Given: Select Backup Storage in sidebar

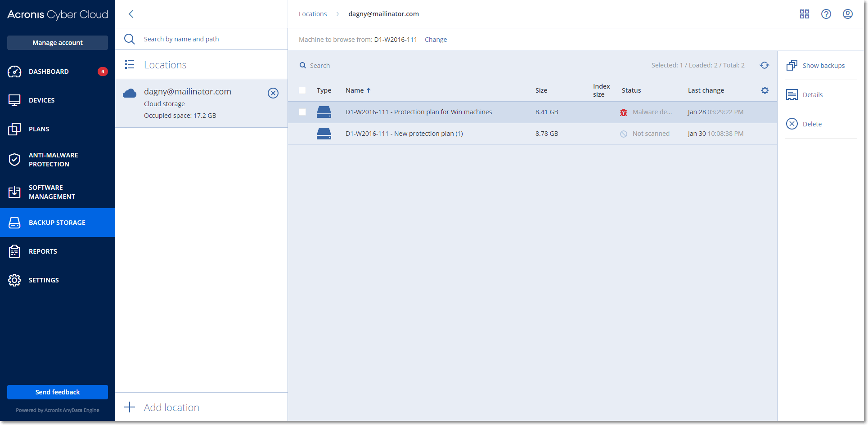Looking at the screenshot, I should [58, 223].
